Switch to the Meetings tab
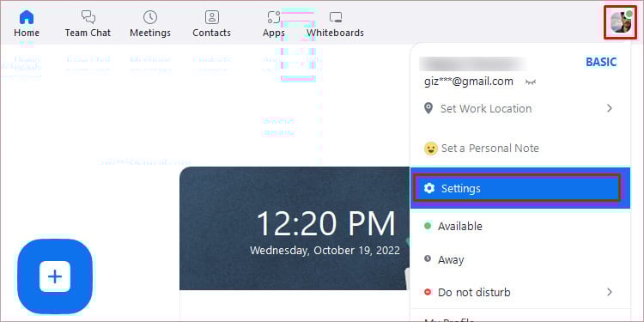This screenshot has width=644, height=322. 150,24
